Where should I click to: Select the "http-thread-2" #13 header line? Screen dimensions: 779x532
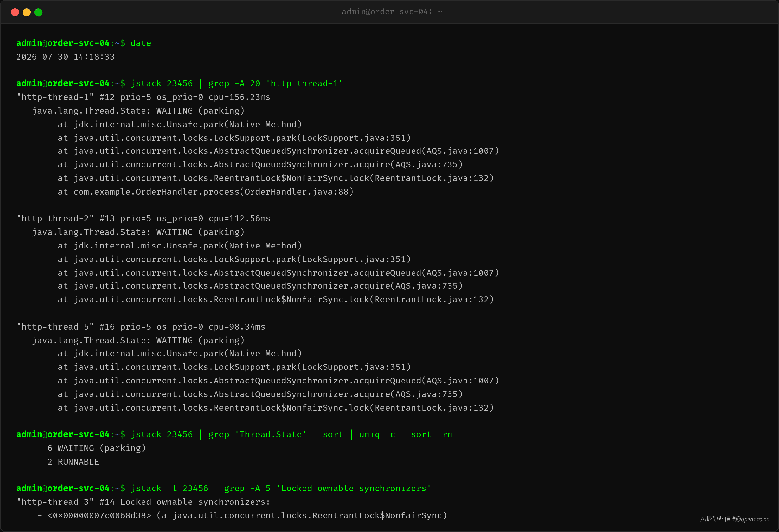[x=143, y=218]
